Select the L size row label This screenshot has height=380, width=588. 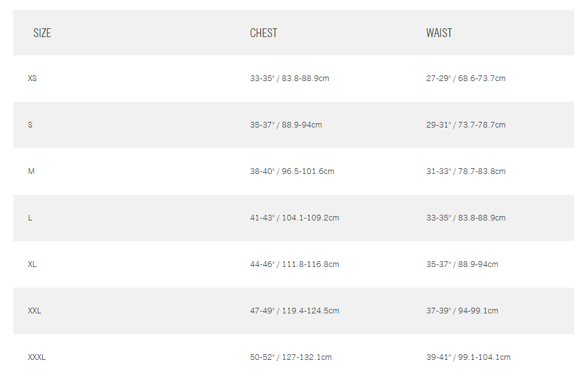point(30,218)
